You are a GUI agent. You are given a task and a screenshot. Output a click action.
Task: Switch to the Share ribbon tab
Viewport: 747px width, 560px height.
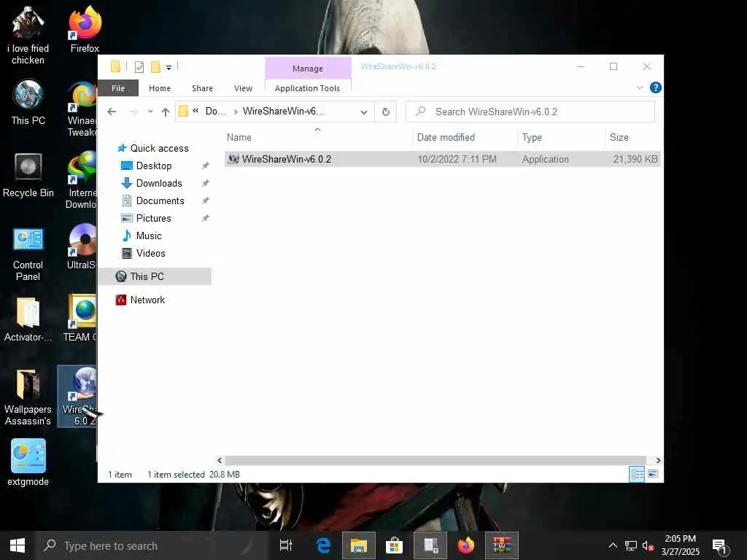(x=203, y=88)
